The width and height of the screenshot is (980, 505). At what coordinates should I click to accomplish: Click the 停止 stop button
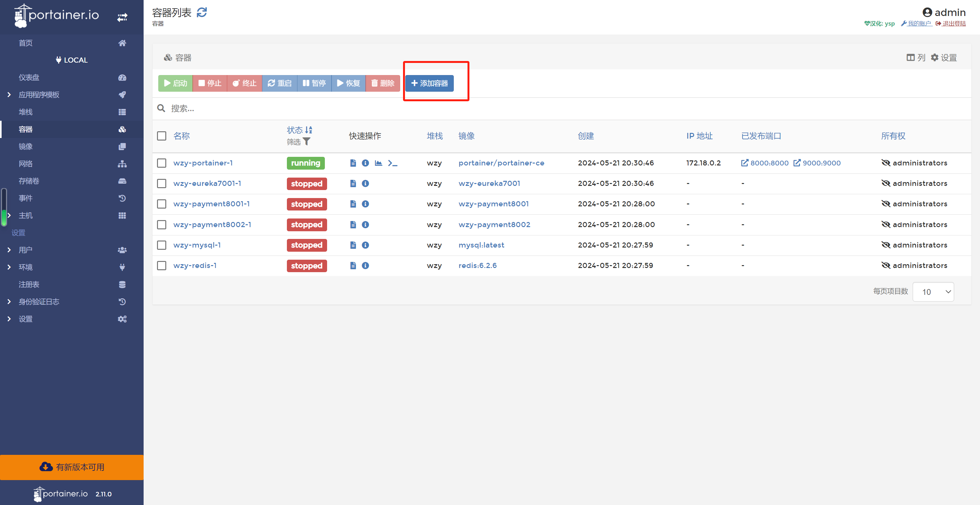click(x=210, y=83)
